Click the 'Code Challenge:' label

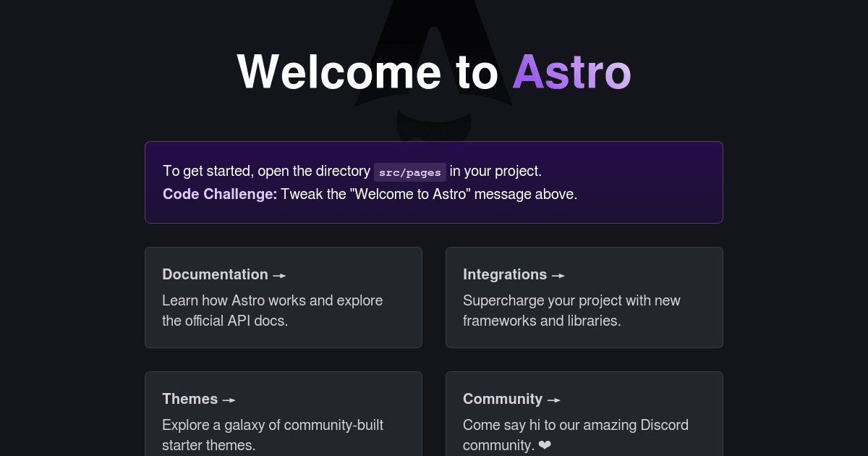(x=219, y=194)
